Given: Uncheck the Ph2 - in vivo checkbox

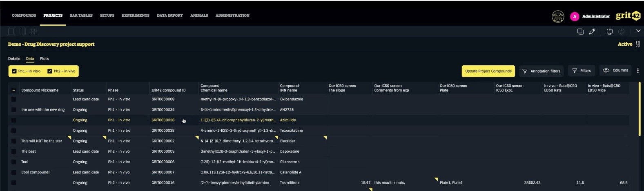Looking at the screenshot, I should (50, 71).
